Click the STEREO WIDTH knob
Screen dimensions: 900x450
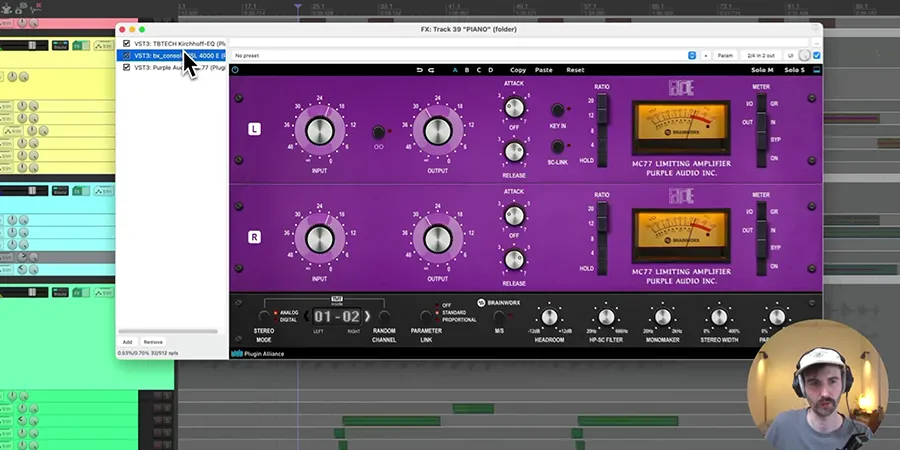coord(719,317)
